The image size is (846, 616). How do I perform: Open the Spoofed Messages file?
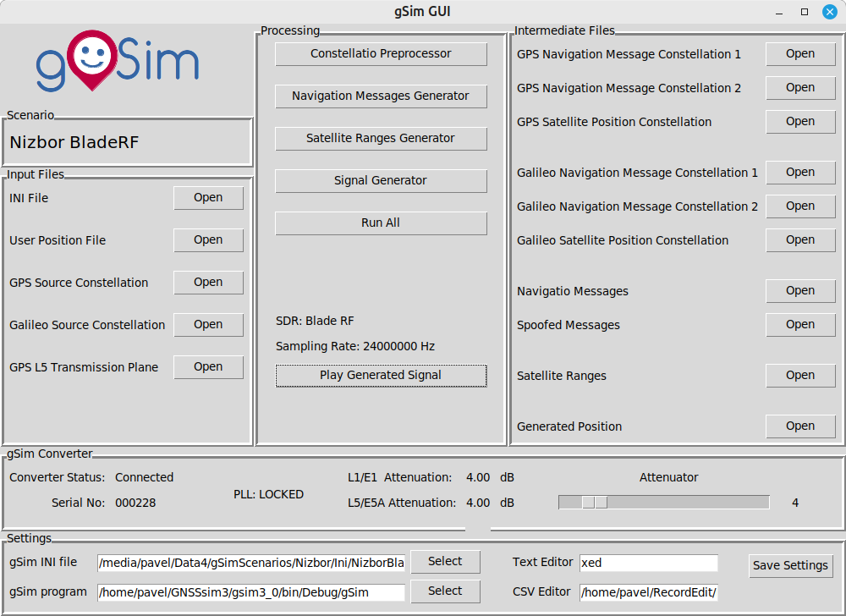point(800,325)
